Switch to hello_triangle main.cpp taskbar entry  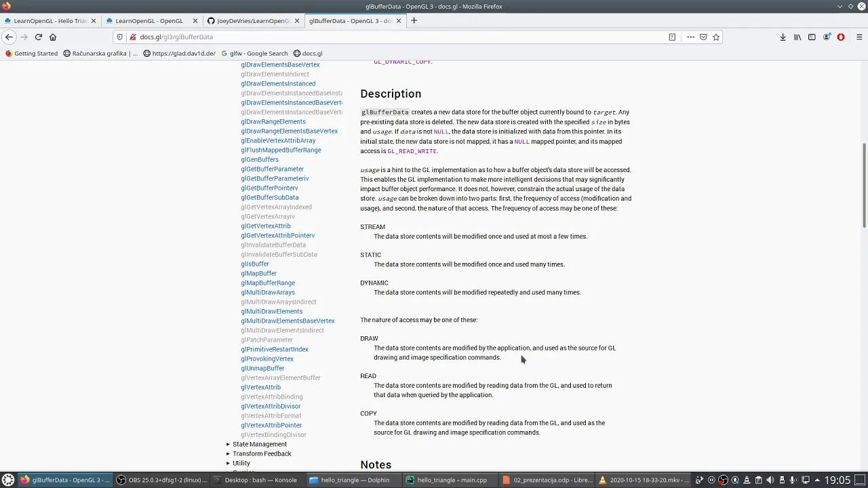pyautogui.click(x=449, y=480)
